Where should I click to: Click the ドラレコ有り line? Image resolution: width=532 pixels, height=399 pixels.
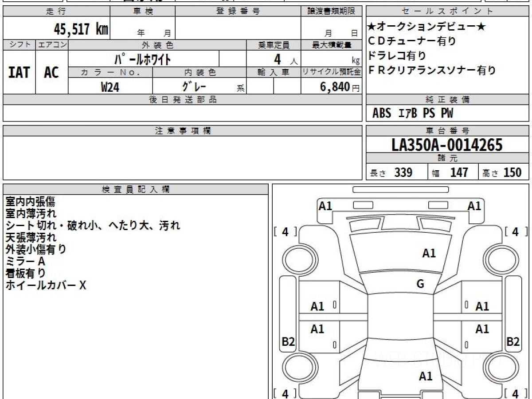(x=397, y=56)
